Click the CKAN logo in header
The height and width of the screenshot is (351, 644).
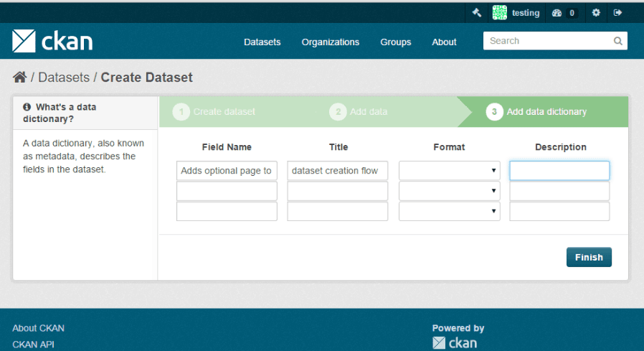click(x=52, y=42)
